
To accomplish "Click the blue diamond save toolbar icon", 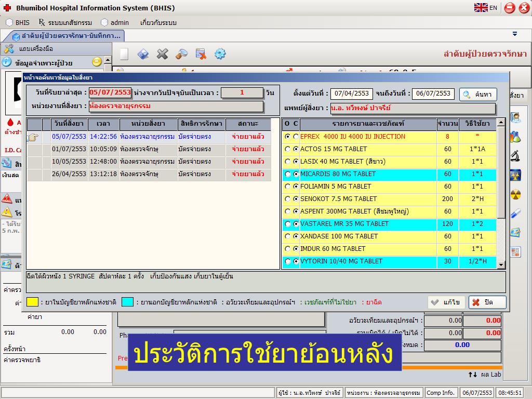I will [x=143, y=54].
